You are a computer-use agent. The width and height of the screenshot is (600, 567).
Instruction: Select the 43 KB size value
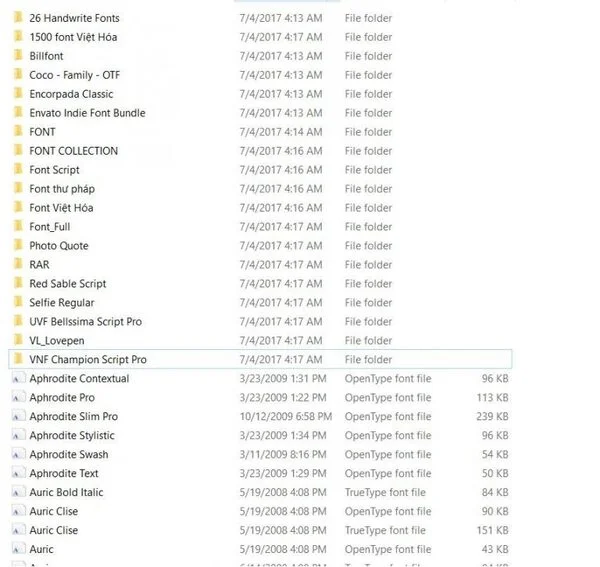pyautogui.click(x=495, y=549)
